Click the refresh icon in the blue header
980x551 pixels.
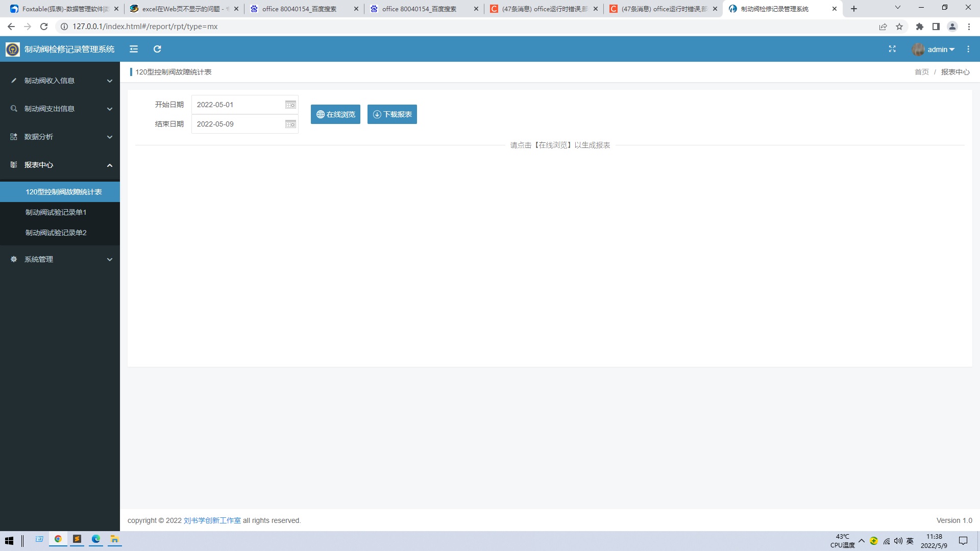157,49
